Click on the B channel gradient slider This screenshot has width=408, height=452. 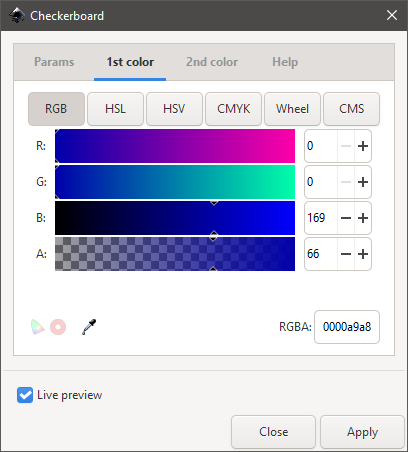175,218
